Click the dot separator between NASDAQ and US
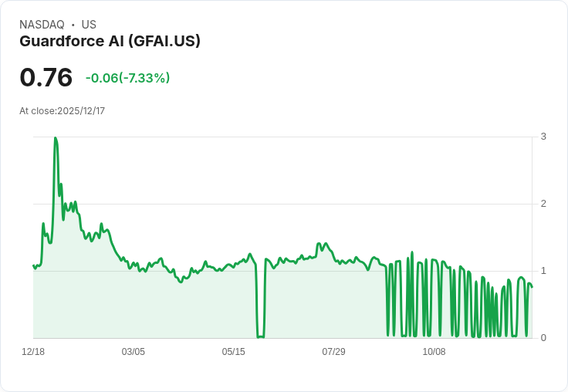Viewport: 568px width, 392px height. 73,25
